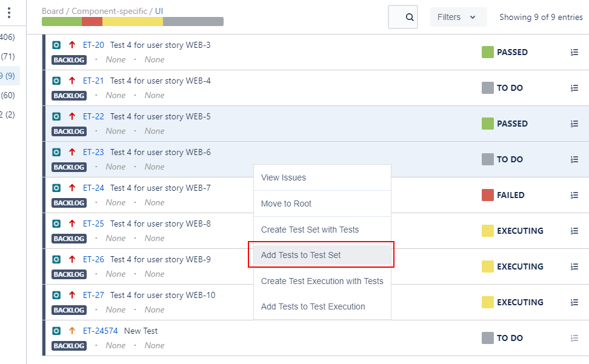Image resolution: width=589 pixels, height=364 pixels.
Task: Open issue link ET-24574
Action: [101, 331]
